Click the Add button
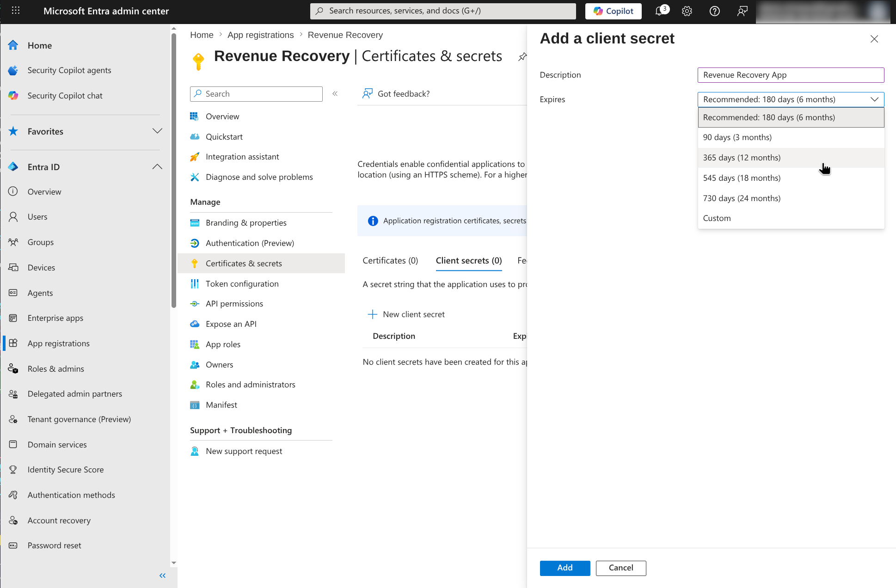896x588 pixels. point(565,568)
